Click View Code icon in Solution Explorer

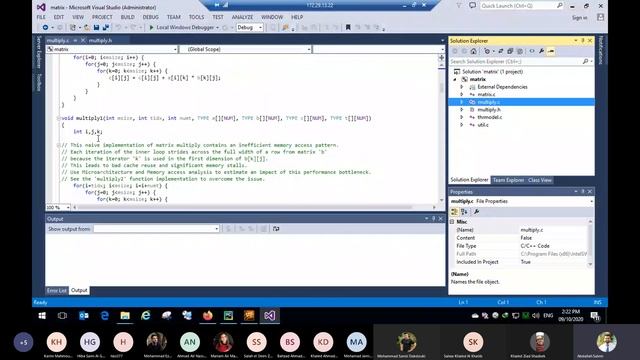[532, 51]
